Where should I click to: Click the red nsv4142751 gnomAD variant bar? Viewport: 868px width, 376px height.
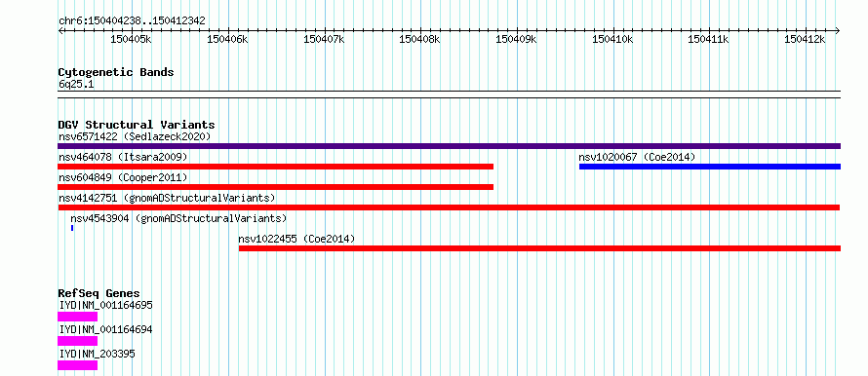449,207
